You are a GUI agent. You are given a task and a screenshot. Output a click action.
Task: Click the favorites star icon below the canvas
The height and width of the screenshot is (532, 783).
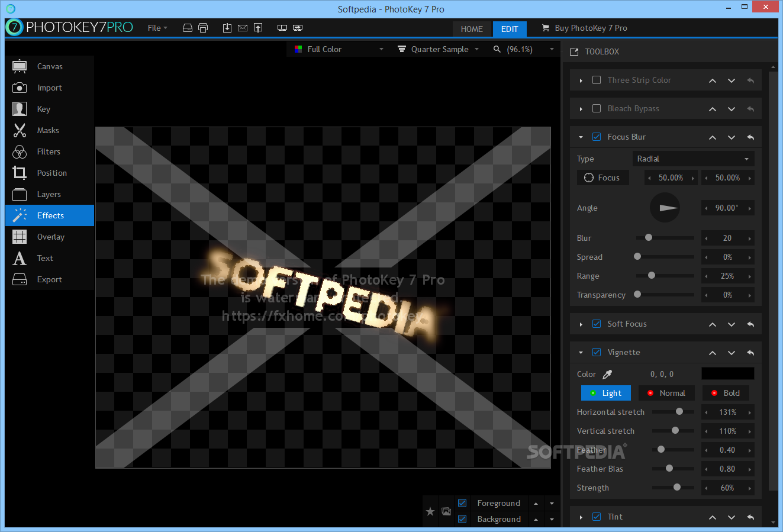pyautogui.click(x=430, y=511)
